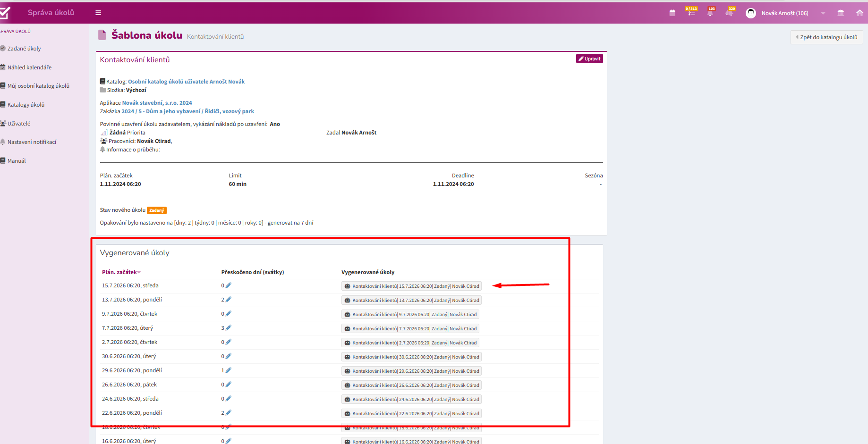Open Katalogy úkolů in sidebar
The height and width of the screenshot is (444, 868).
tap(26, 105)
